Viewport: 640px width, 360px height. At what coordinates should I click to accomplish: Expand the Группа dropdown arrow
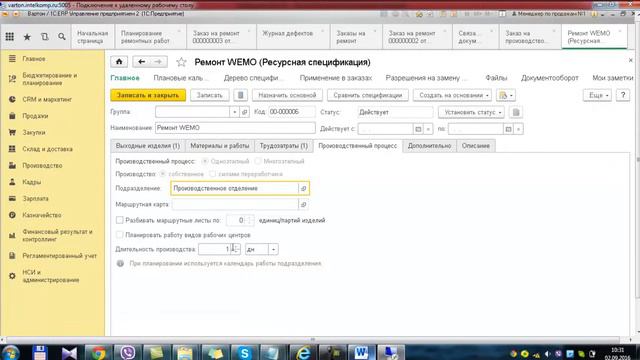[x=234, y=112]
